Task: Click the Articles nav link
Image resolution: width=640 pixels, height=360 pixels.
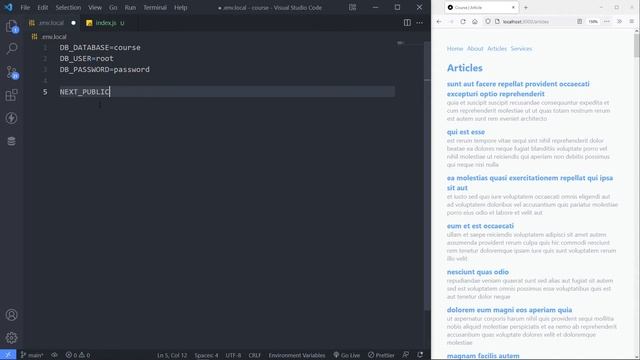Action: click(497, 49)
